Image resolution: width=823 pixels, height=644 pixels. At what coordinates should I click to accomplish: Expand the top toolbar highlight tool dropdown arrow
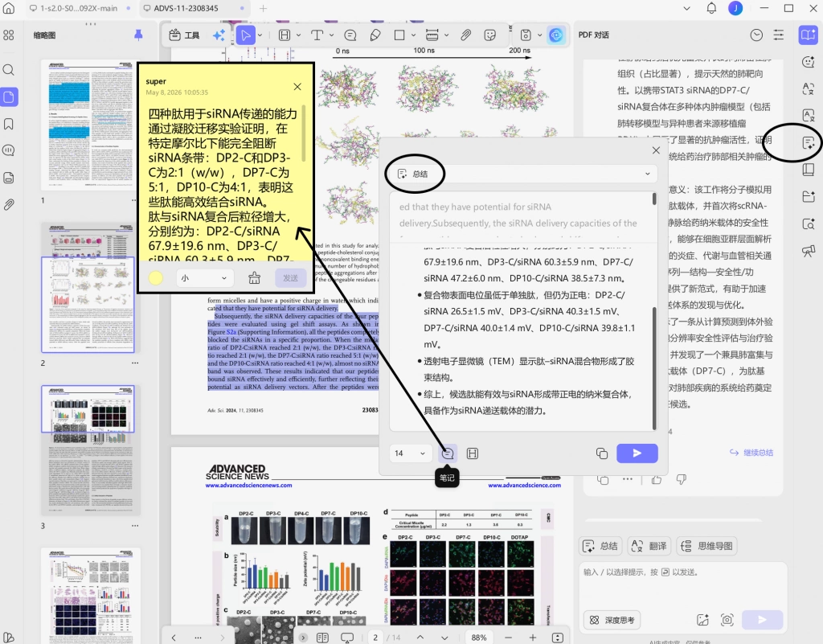click(299, 35)
